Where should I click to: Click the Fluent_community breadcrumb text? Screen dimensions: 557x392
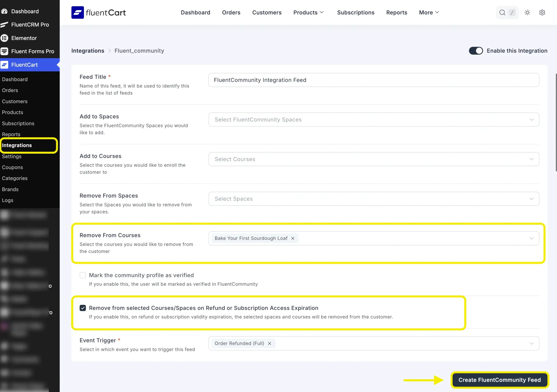(x=139, y=51)
